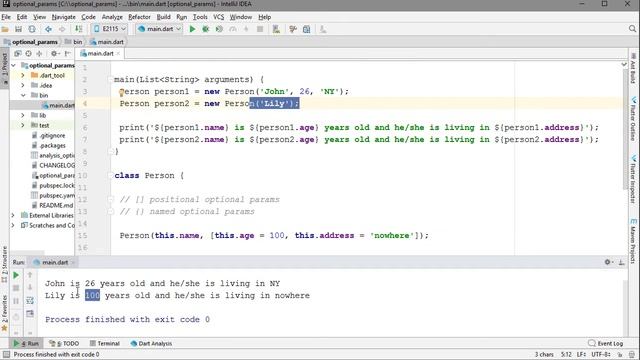The image size is (640, 360).
Task: Open the TODO tool window
Action: tap(64, 343)
